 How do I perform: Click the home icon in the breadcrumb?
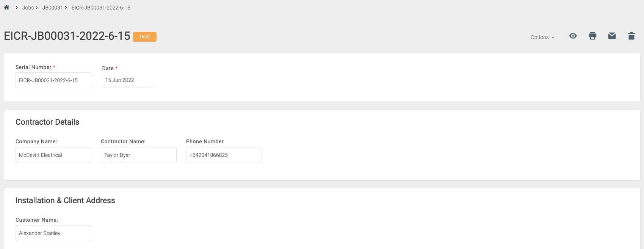6,7
